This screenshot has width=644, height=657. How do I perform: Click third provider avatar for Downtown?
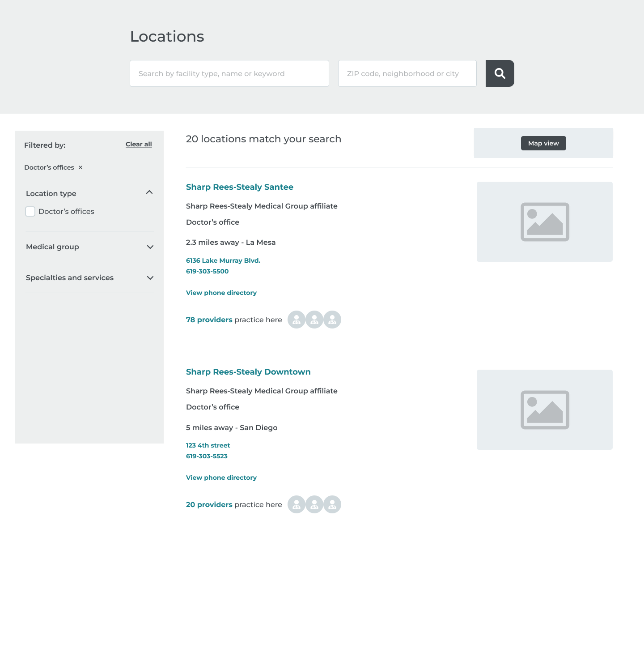332,504
